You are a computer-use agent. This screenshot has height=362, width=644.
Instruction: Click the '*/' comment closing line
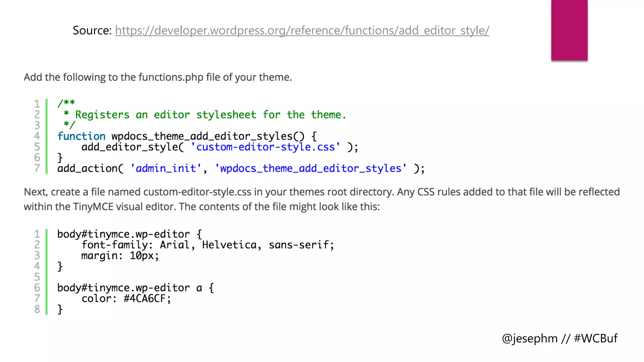(69, 125)
